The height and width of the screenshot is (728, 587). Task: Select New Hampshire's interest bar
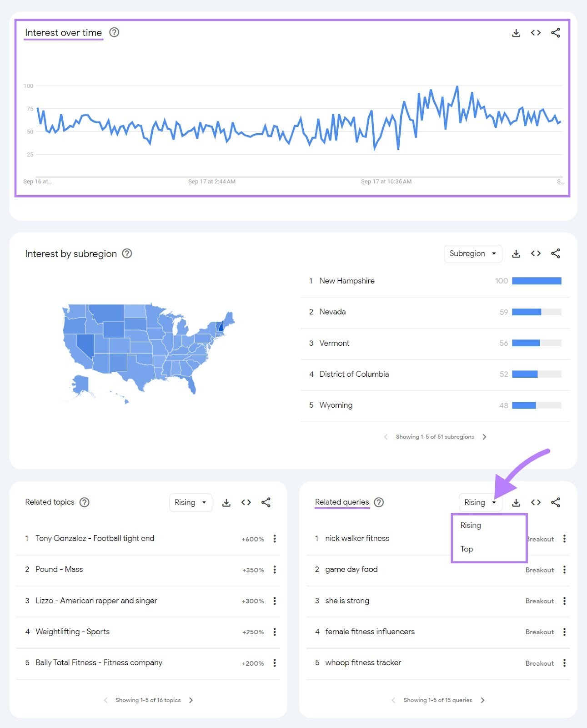click(537, 281)
